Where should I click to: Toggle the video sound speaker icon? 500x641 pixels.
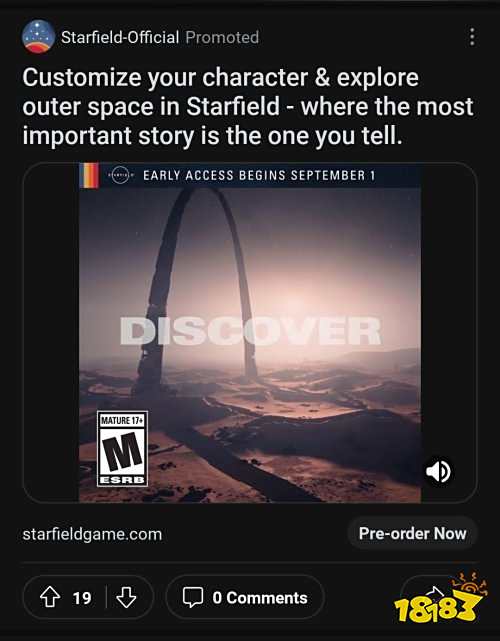[438, 471]
